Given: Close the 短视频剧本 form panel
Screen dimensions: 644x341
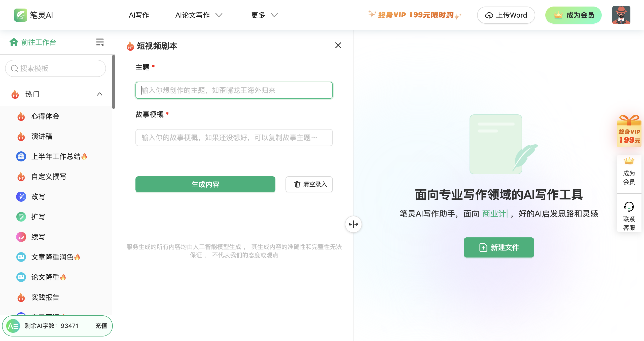Looking at the screenshot, I should tap(338, 45).
